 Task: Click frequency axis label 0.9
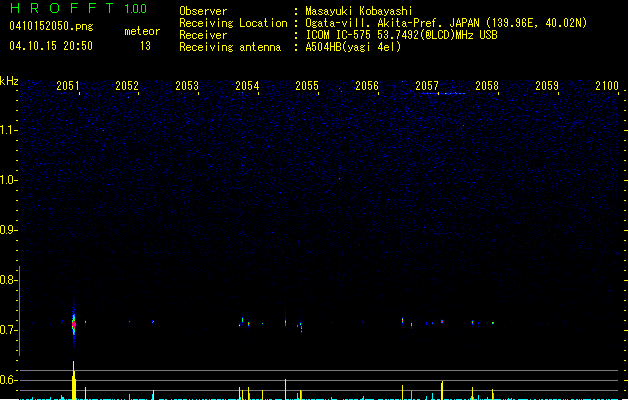(8, 230)
